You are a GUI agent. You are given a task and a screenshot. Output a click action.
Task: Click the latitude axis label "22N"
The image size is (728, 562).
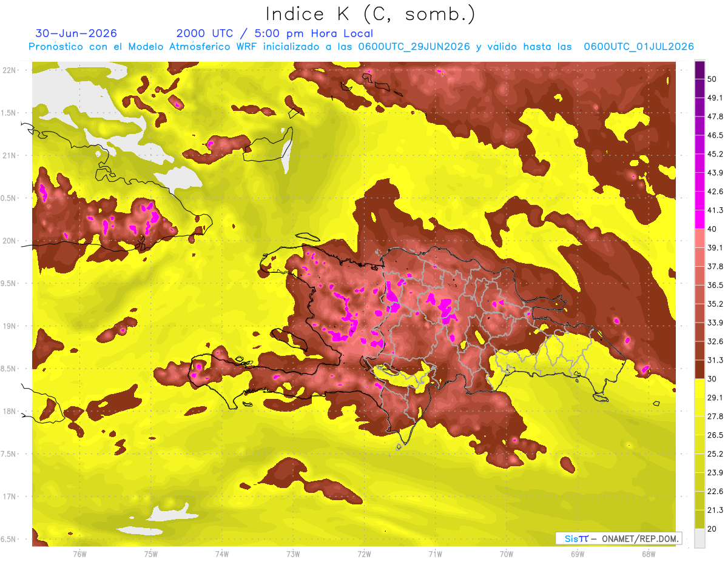10,70
